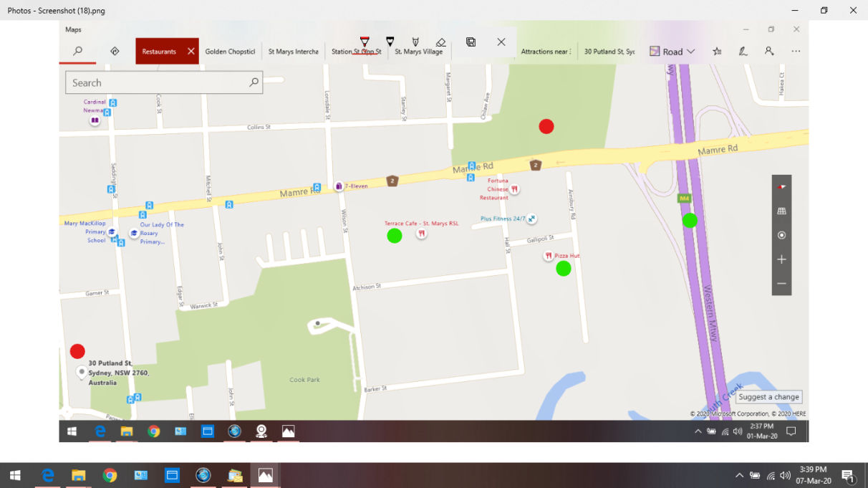
Task: Open the three-dot more options menu
Action: click(796, 52)
